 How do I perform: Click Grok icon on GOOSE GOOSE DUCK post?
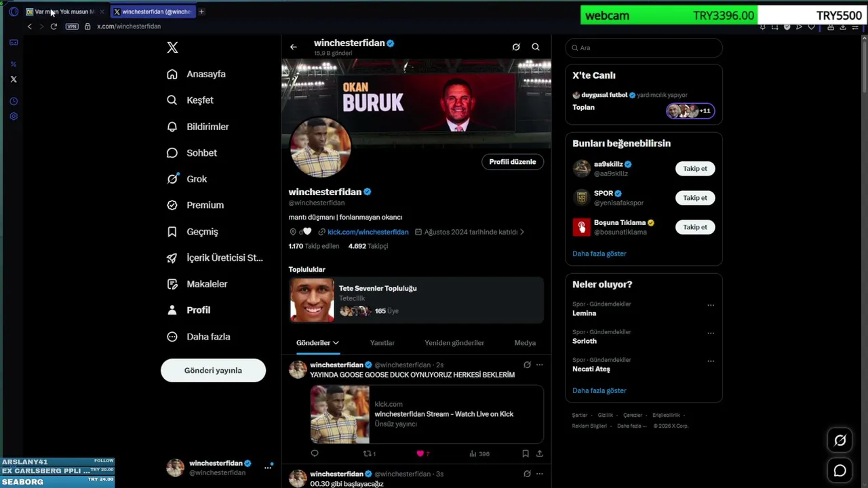click(x=527, y=365)
